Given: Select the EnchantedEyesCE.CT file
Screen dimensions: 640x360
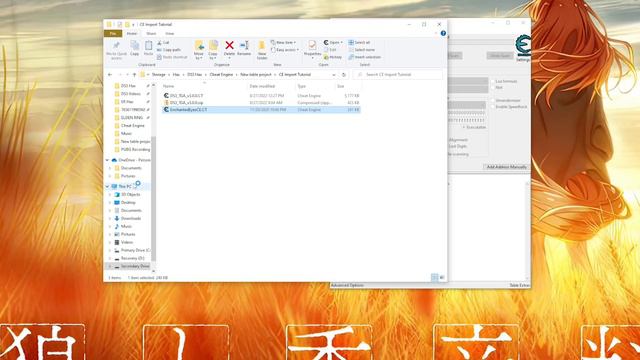Looking at the screenshot, I should click(x=261, y=110).
